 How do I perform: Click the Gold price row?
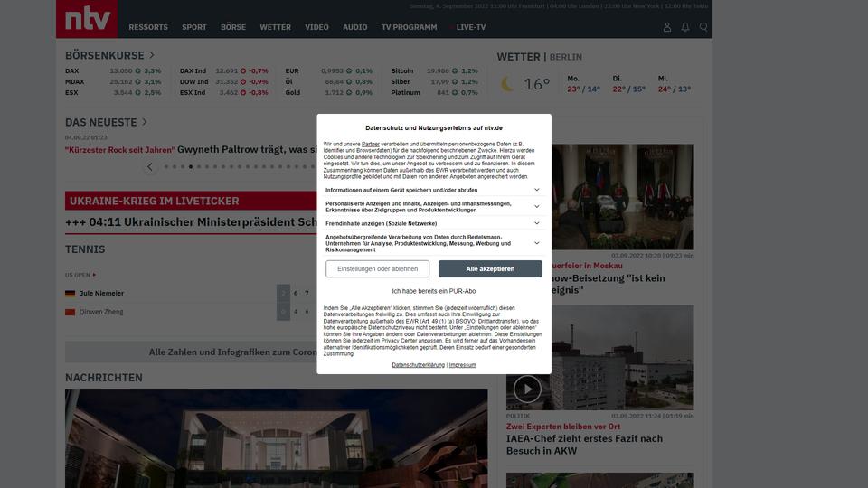click(329, 93)
